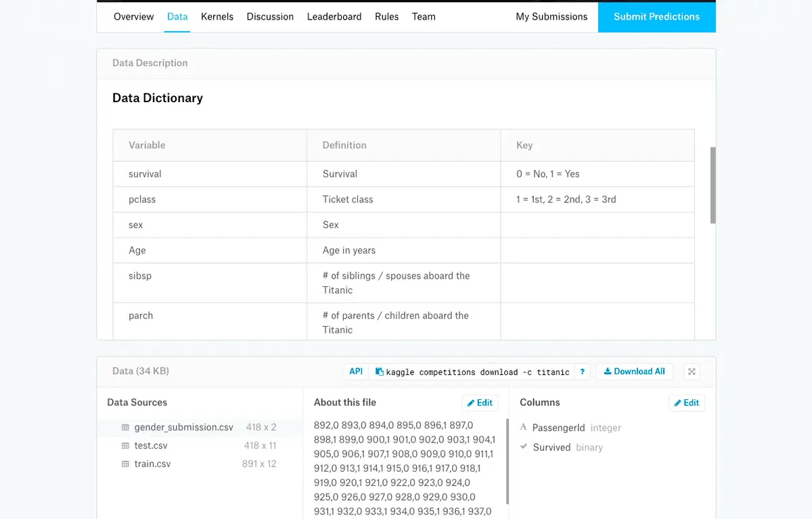The width and height of the screenshot is (812, 519).
Task: Click the checkmark icon next to Survived
Action: click(x=523, y=447)
